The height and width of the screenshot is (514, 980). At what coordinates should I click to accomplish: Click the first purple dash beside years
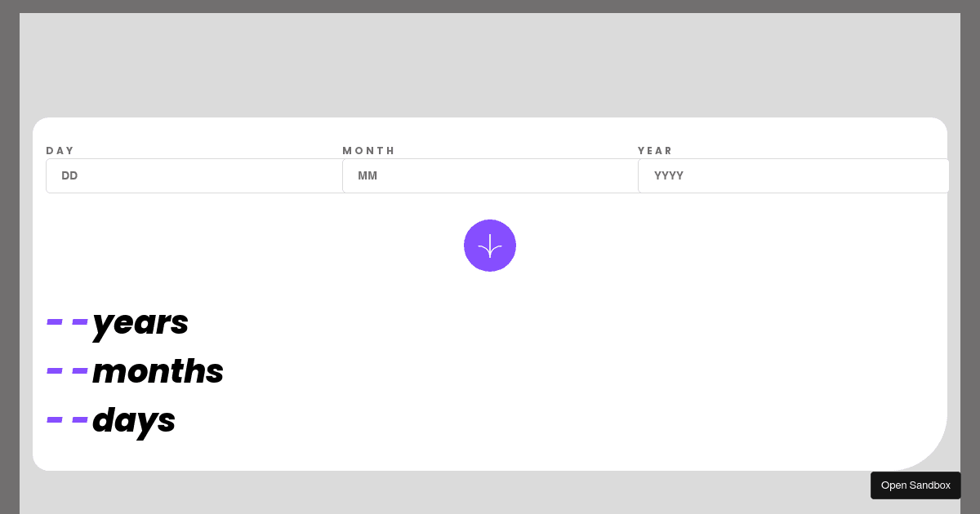(x=55, y=322)
